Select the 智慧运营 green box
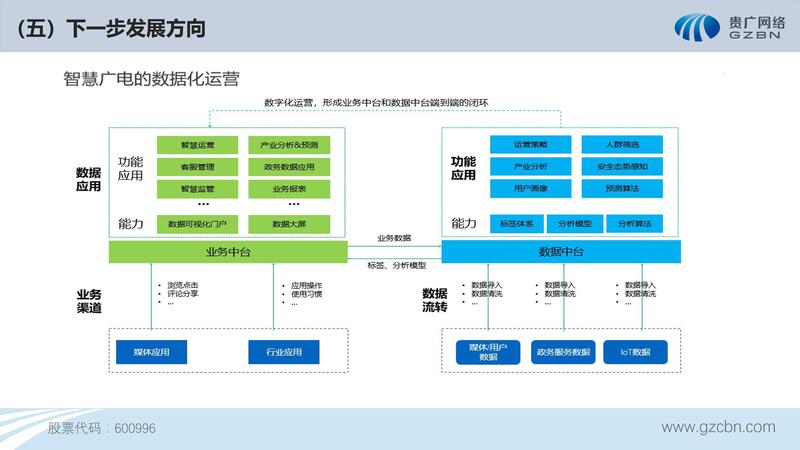This screenshot has width=800, height=450. pos(197,145)
